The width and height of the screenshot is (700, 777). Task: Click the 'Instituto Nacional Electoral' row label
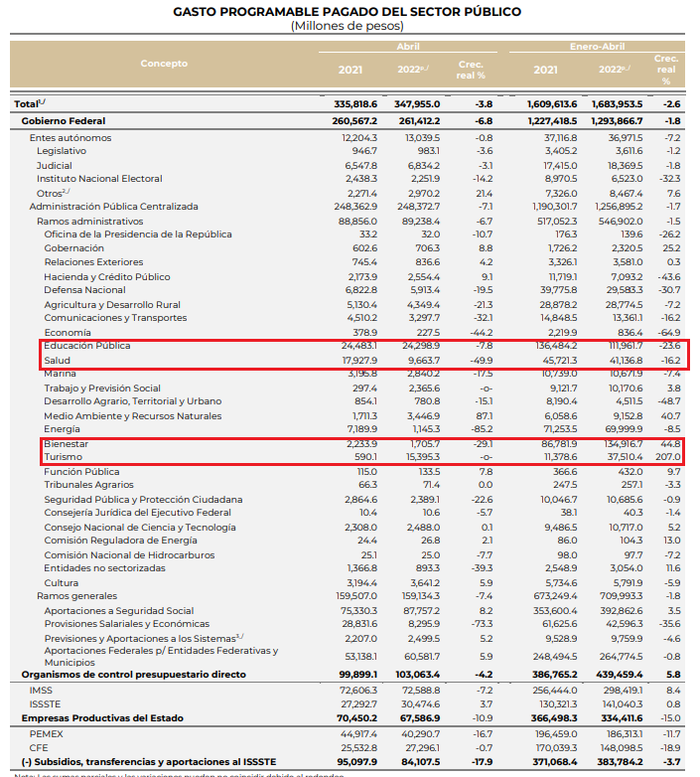tap(99, 179)
